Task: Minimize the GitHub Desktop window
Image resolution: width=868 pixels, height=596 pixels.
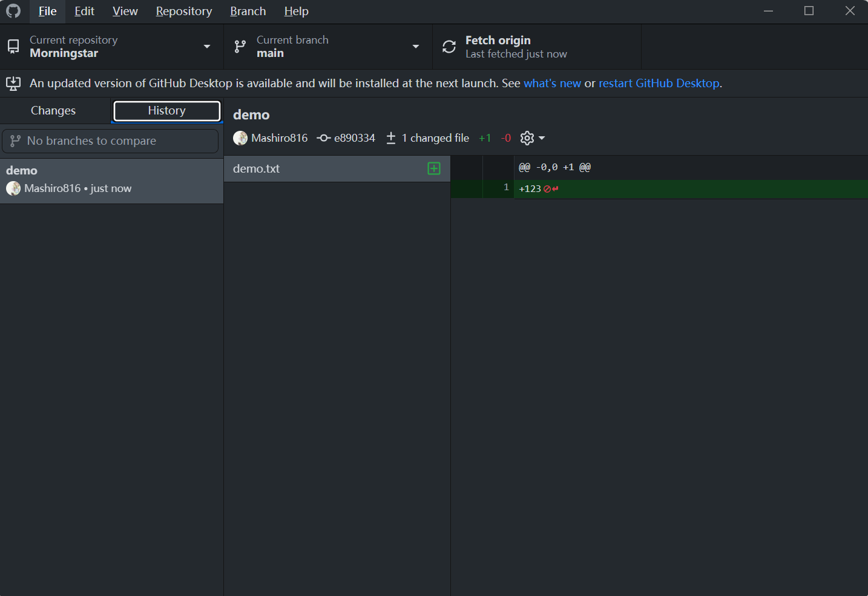Action: (769, 11)
